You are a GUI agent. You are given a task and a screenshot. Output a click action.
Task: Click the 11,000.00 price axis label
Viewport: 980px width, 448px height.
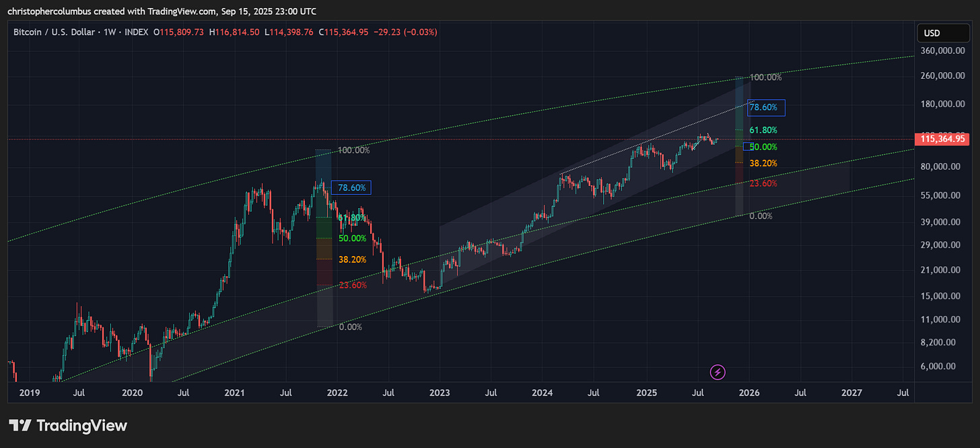pos(940,320)
